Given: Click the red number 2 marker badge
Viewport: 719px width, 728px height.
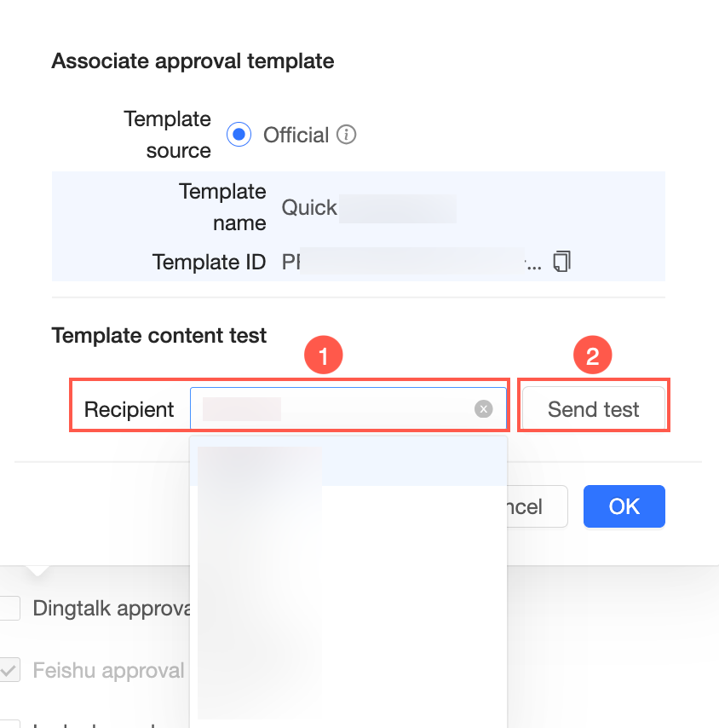Looking at the screenshot, I should pos(593,355).
